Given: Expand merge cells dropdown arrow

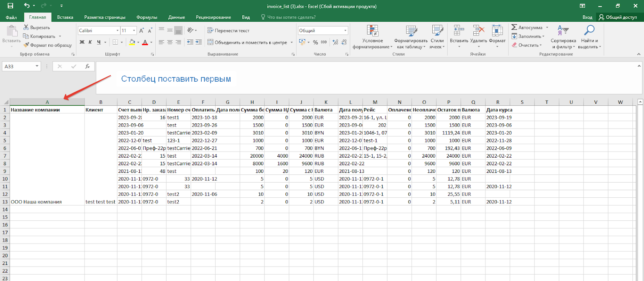Looking at the screenshot, I should [x=292, y=42].
